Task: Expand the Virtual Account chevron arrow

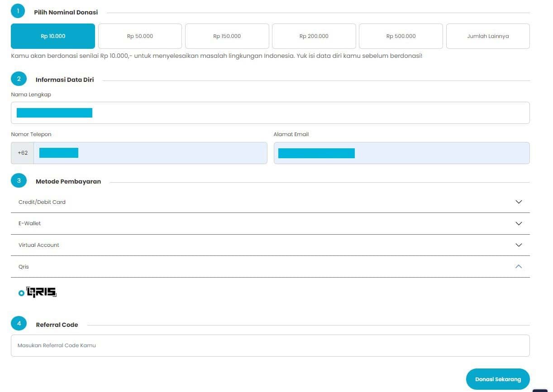Action: pyautogui.click(x=519, y=245)
